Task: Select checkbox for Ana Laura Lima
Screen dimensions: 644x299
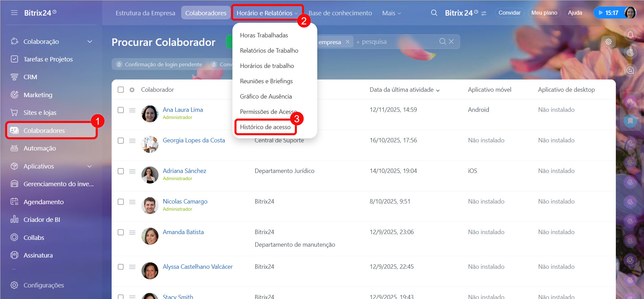Action: pyautogui.click(x=121, y=110)
